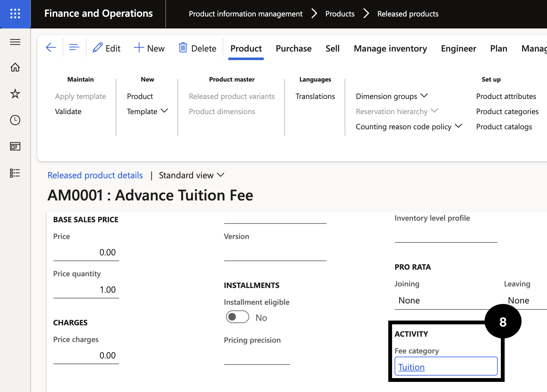Viewport: 547px width, 392px height.
Task: Toggle the list view lines icon
Action: [74, 48]
